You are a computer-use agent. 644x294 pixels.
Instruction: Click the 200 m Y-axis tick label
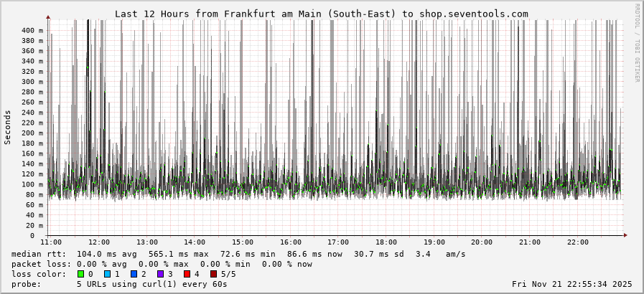pyautogui.click(x=32, y=133)
